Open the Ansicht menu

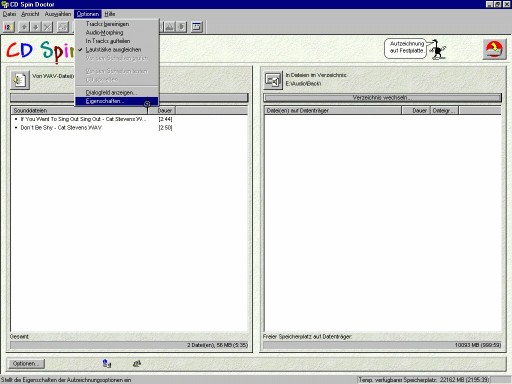30,14
